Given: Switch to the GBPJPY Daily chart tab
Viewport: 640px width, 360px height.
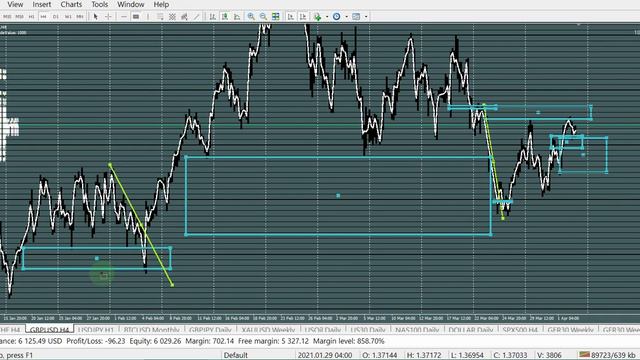Looking at the screenshot, I should pyautogui.click(x=211, y=330).
